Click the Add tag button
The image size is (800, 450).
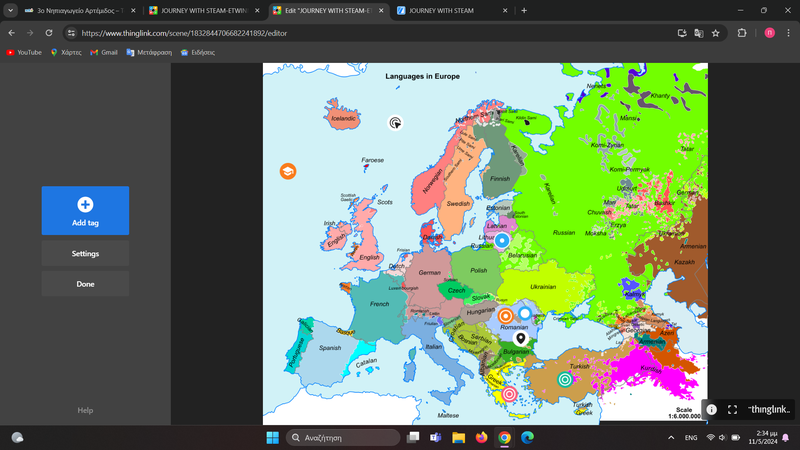[x=85, y=210]
